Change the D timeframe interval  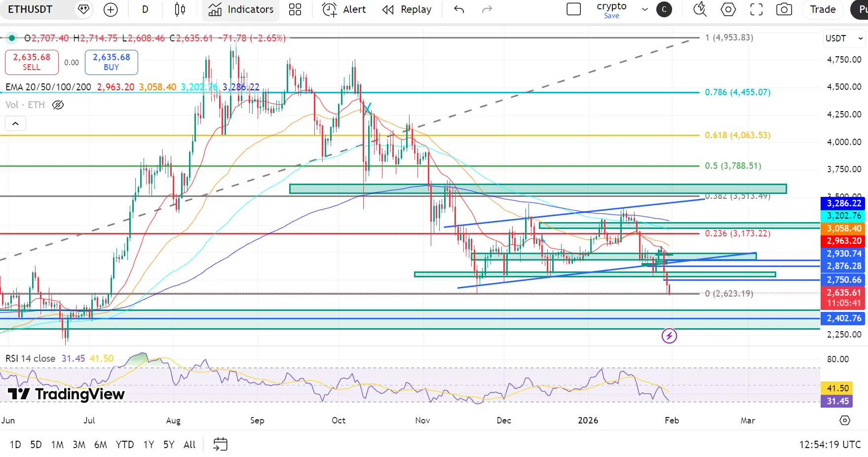145,9
